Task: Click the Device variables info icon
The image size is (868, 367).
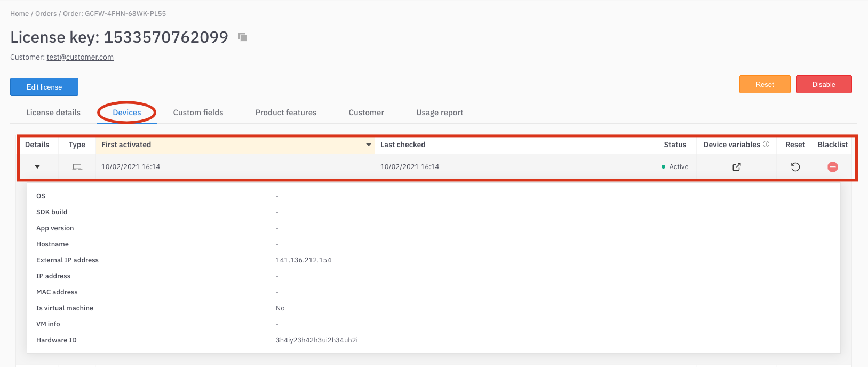Action: [766, 144]
